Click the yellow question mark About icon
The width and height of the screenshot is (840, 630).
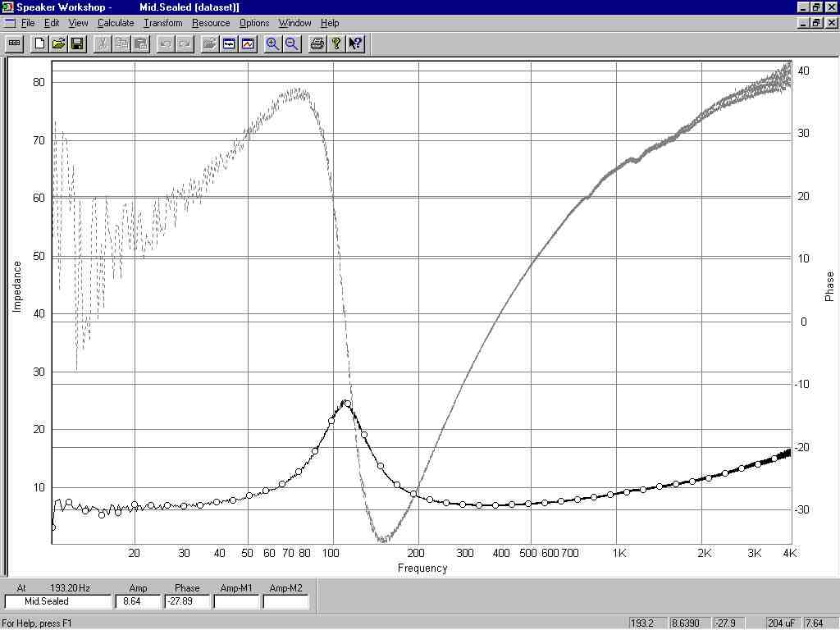click(x=336, y=43)
